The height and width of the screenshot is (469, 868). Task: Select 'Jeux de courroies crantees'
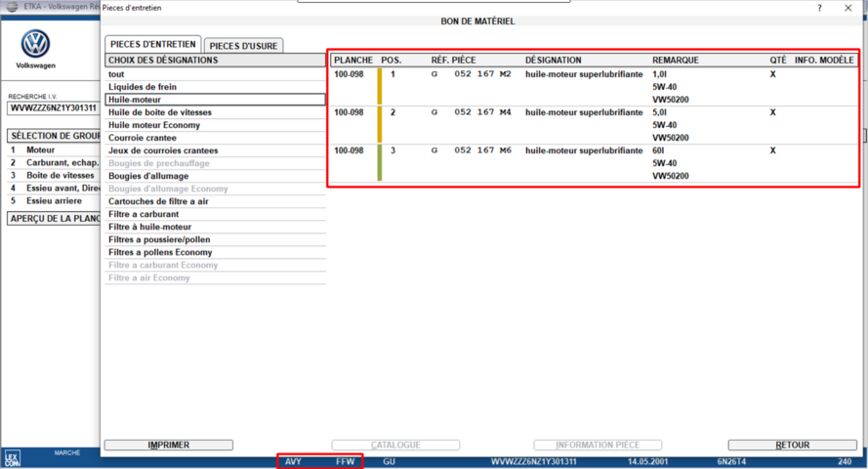(x=216, y=150)
